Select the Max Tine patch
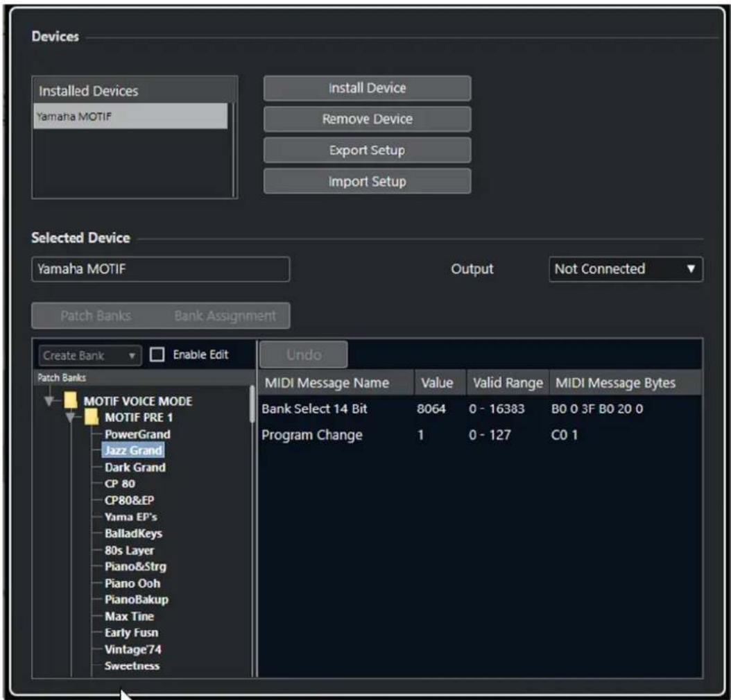 point(129,617)
